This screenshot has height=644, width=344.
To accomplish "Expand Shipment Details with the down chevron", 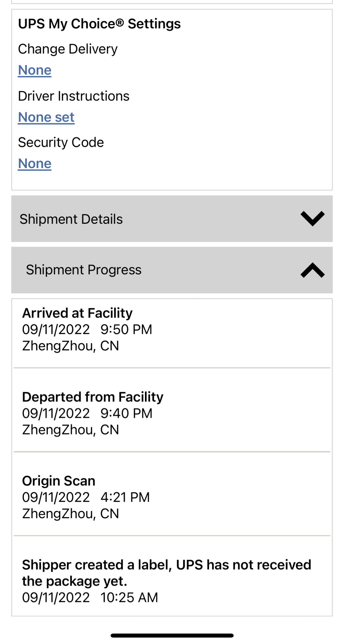I will coord(312,219).
